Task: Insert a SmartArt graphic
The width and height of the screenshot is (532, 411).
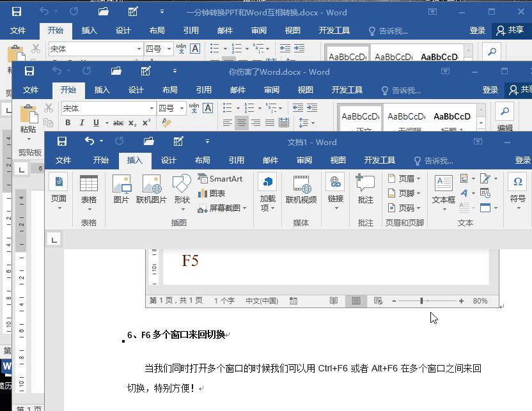Action: click(222, 179)
